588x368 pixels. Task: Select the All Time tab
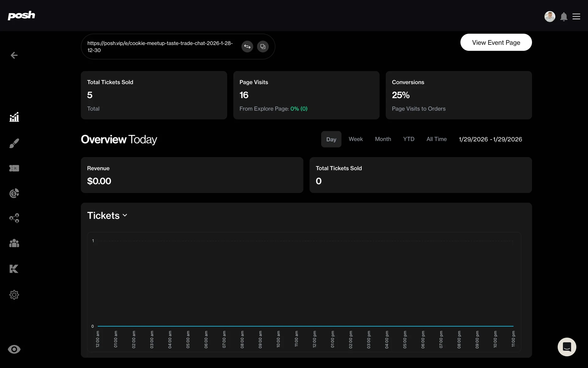tap(436, 139)
